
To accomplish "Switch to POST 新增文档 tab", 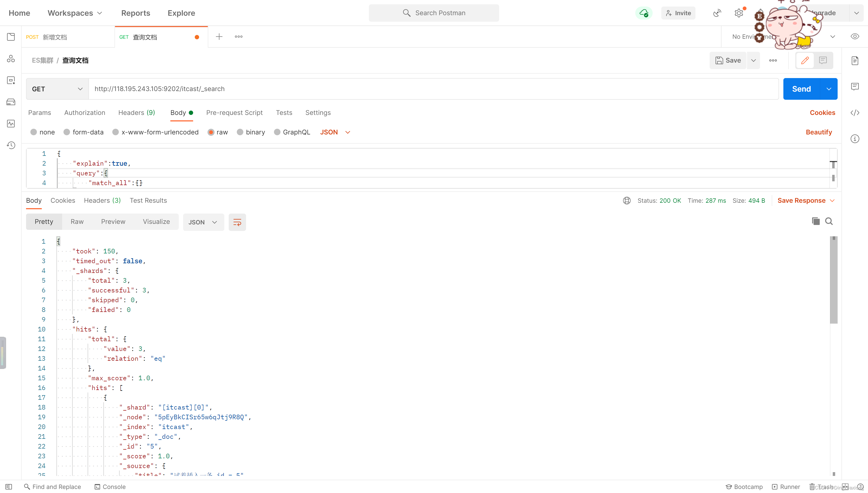I will point(68,37).
